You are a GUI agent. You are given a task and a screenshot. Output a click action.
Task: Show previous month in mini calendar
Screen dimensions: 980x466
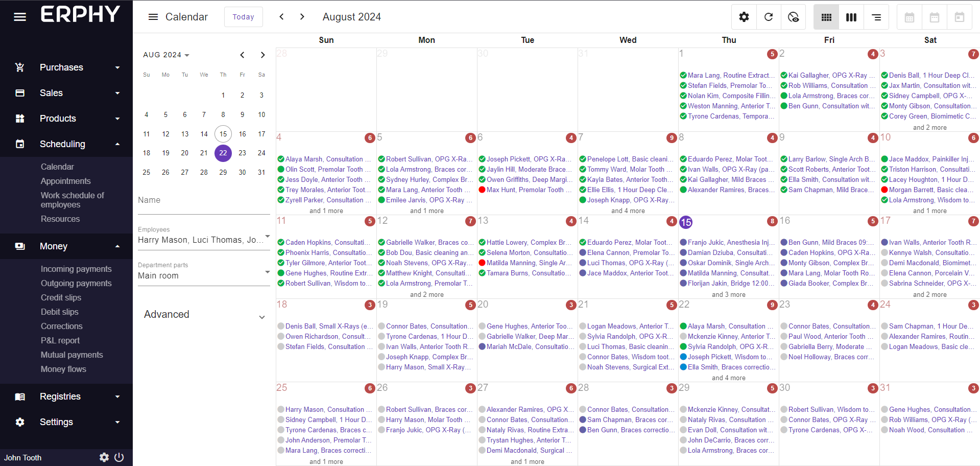tap(243, 55)
